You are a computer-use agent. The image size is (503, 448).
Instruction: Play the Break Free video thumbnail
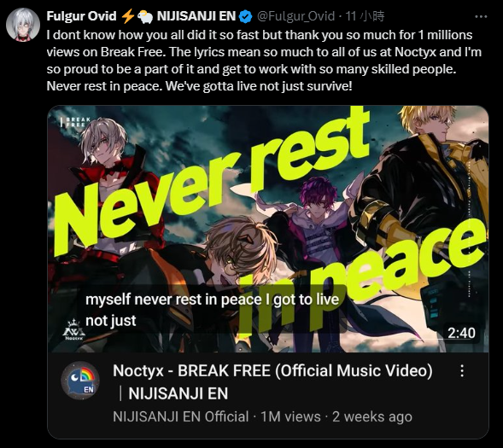point(268,229)
